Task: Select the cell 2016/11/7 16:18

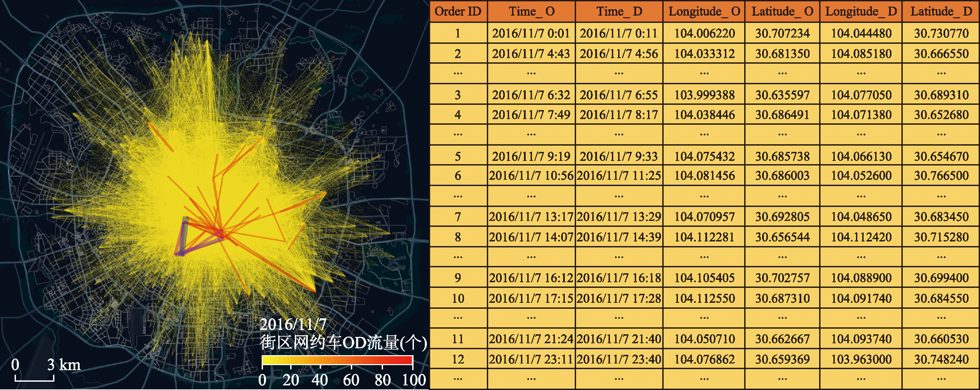Action: point(619,278)
